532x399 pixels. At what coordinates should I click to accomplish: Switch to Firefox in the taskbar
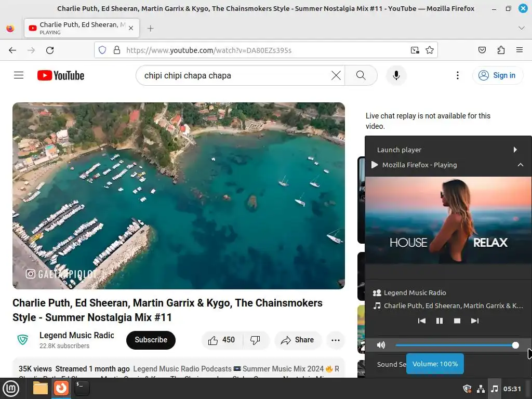pos(61,388)
